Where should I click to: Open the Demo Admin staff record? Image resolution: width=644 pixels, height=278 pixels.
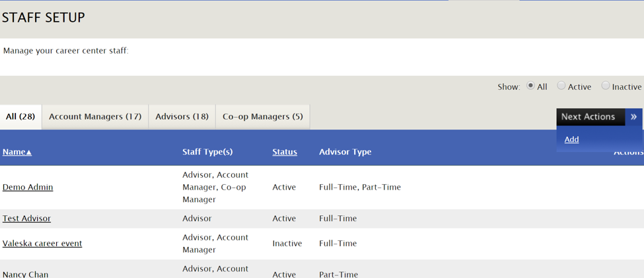(x=28, y=188)
